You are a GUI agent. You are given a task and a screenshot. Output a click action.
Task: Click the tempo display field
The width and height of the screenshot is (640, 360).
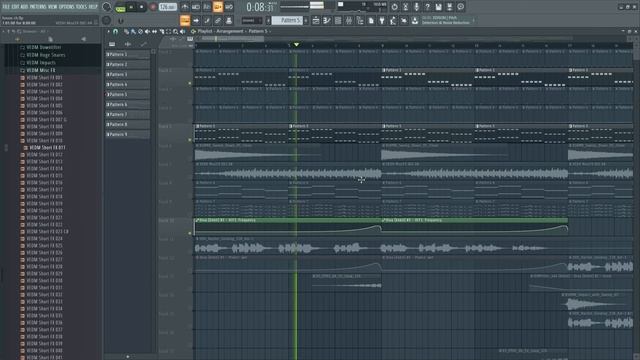tap(168, 7)
